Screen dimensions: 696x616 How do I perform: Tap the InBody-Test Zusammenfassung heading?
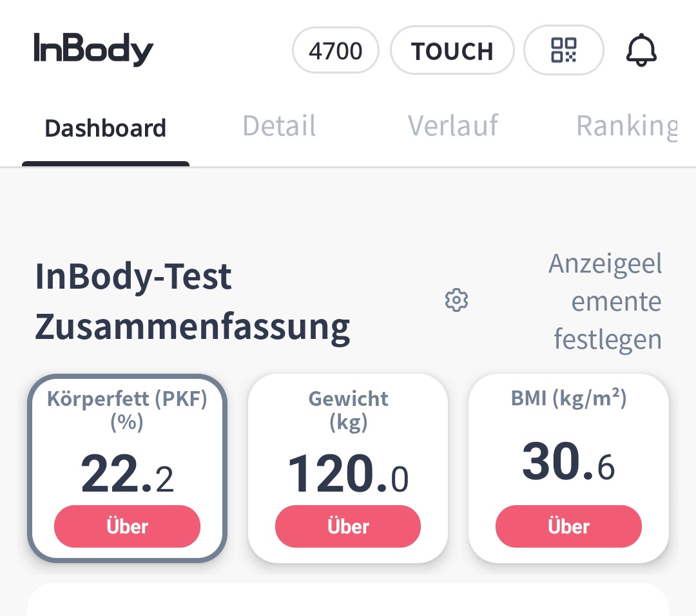(x=192, y=302)
